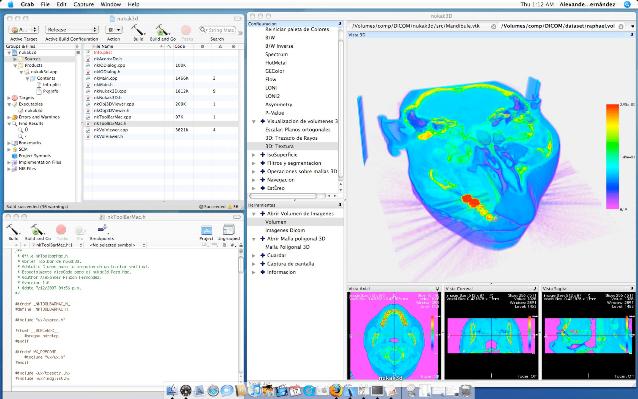Click the Ungrouped icon in the editor toolbar
The height and width of the screenshot is (399, 638).
click(229, 230)
